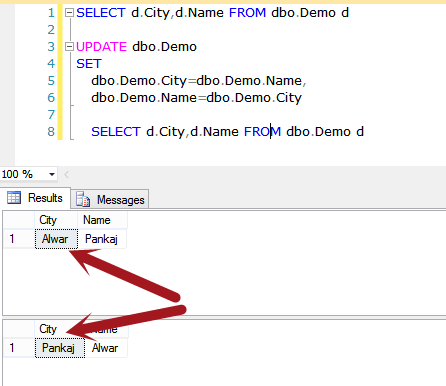Switch to the Messages tab

click(110, 199)
